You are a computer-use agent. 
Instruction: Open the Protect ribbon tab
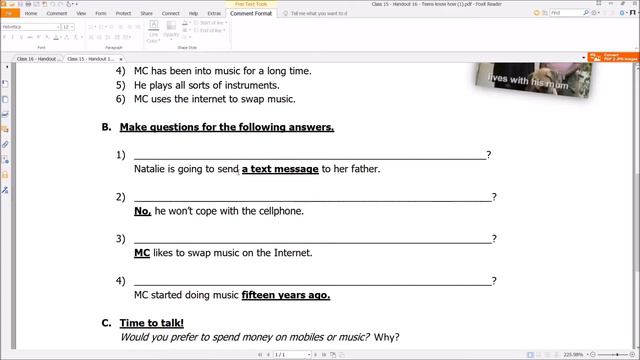123,13
